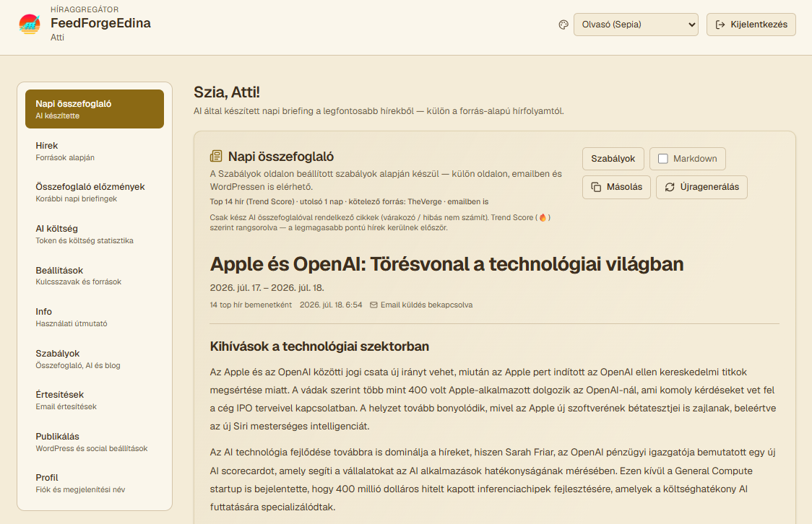Click the newspaper icon beside Napi összefoglaló heading

click(216, 156)
